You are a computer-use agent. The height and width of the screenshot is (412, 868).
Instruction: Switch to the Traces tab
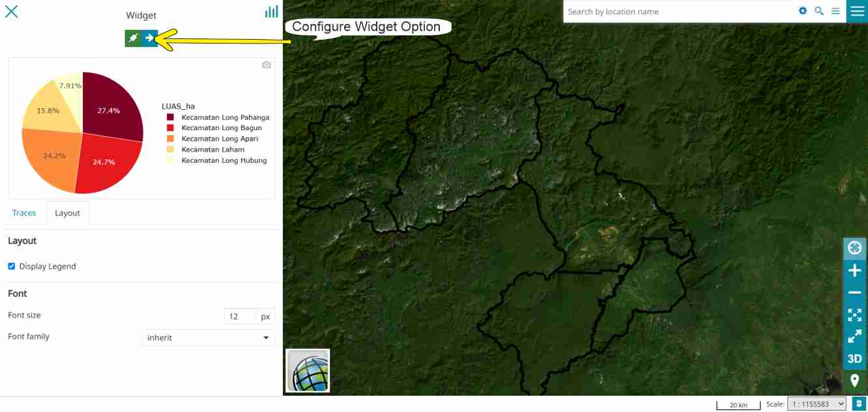[x=24, y=213]
